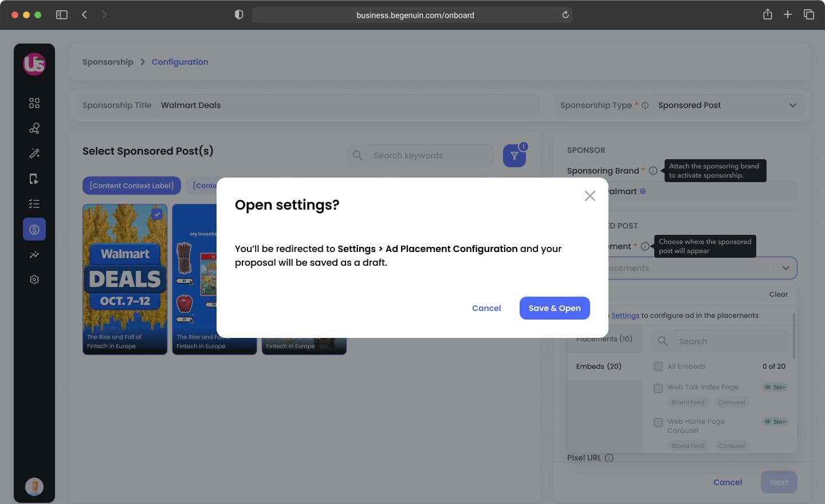Click the Us logo in sidebar
Viewport: 825px width, 504px height.
pos(34,64)
